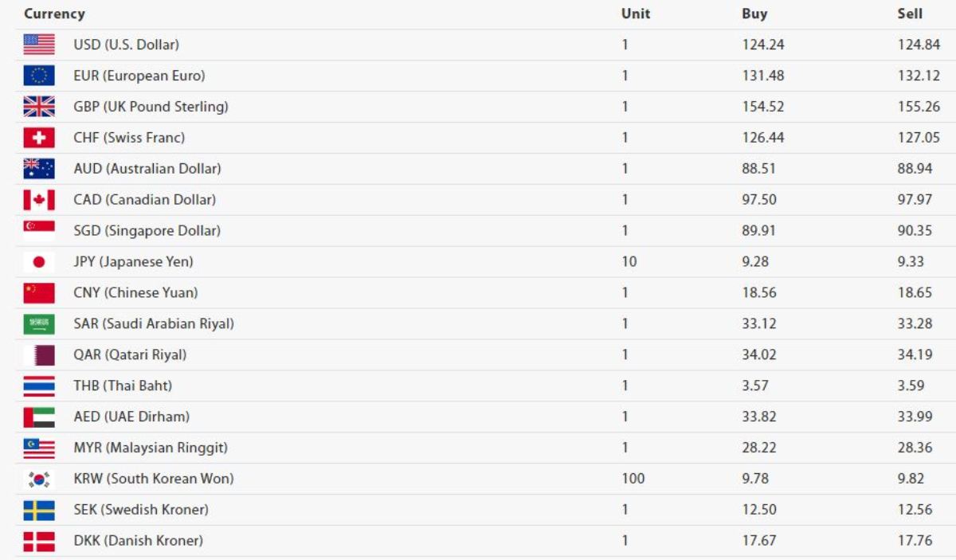Click the Sell column header
The image size is (956, 560).
pos(910,14)
